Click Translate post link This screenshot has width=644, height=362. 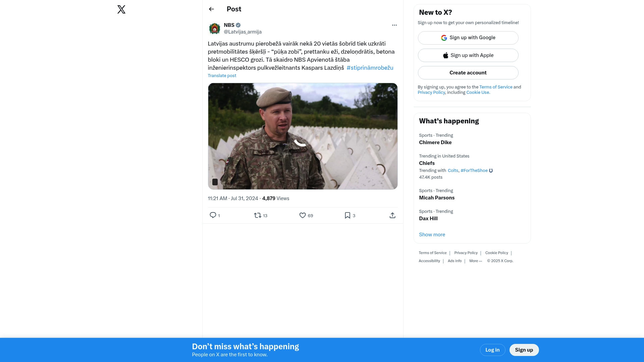click(222, 76)
